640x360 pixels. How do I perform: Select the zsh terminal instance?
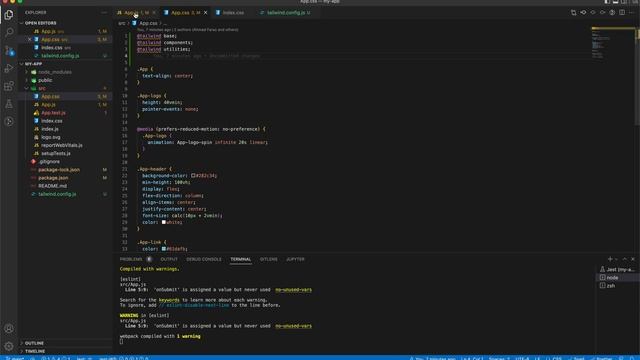coord(617,286)
